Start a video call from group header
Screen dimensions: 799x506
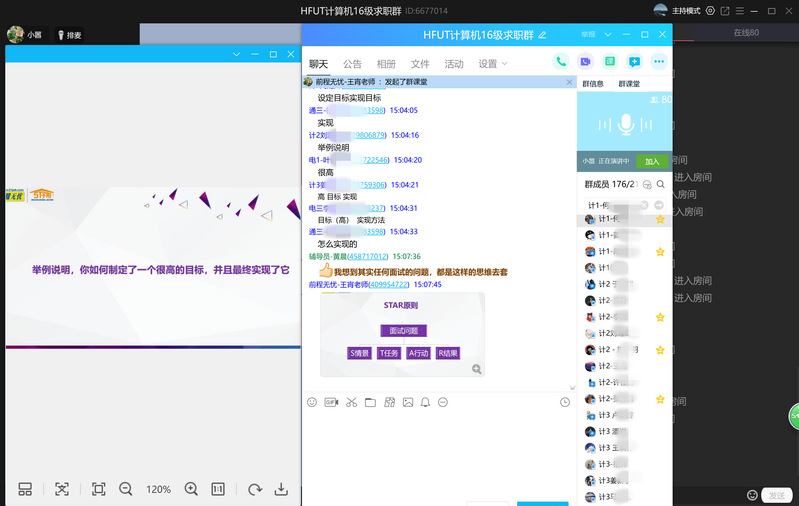586,62
